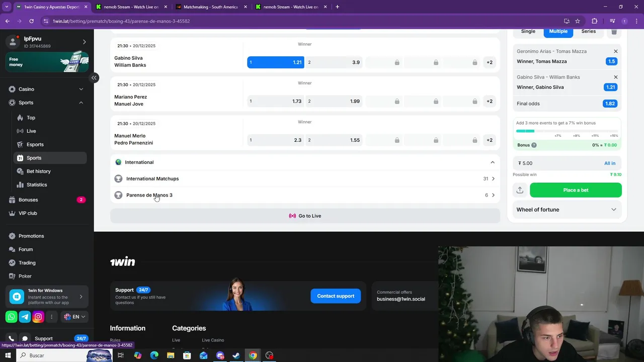Image resolution: width=644 pixels, height=362 pixels.
Task: Open Microsoft Edge from taskbar
Action: click(154, 355)
